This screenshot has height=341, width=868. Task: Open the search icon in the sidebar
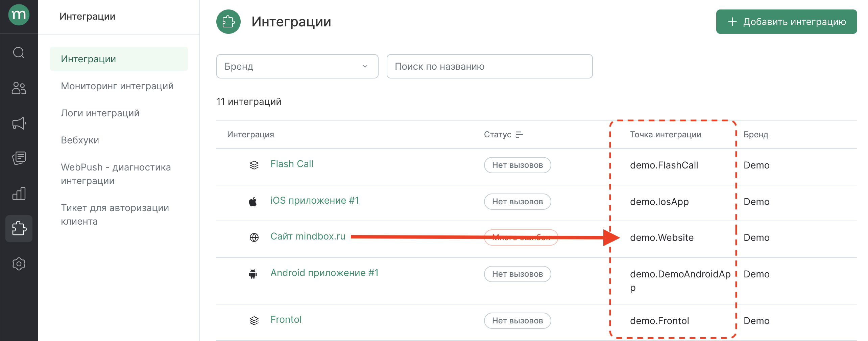pos(19,53)
